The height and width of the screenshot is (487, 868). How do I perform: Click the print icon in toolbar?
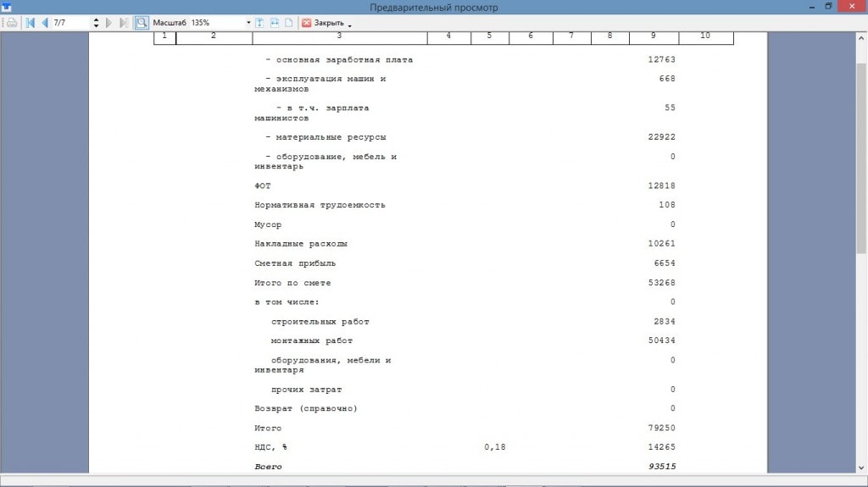pos(12,23)
